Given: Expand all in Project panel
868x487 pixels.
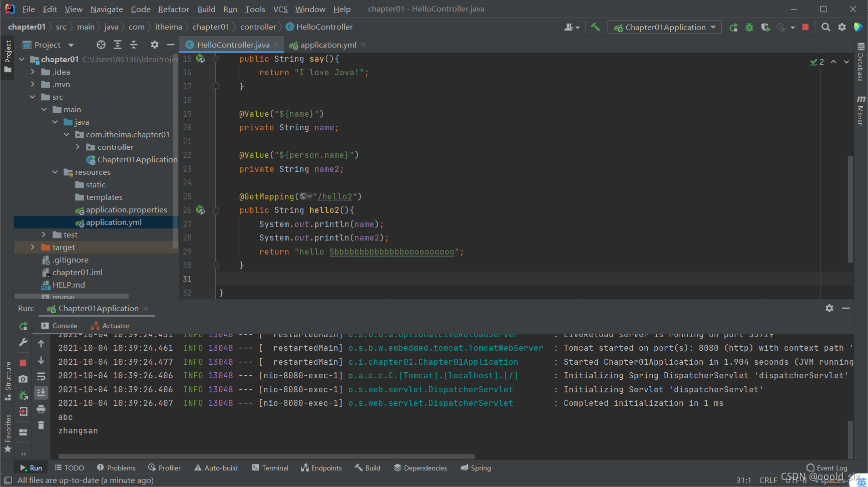Looking at the screenshot, I should pyautogui.click(x=118, y=45).
